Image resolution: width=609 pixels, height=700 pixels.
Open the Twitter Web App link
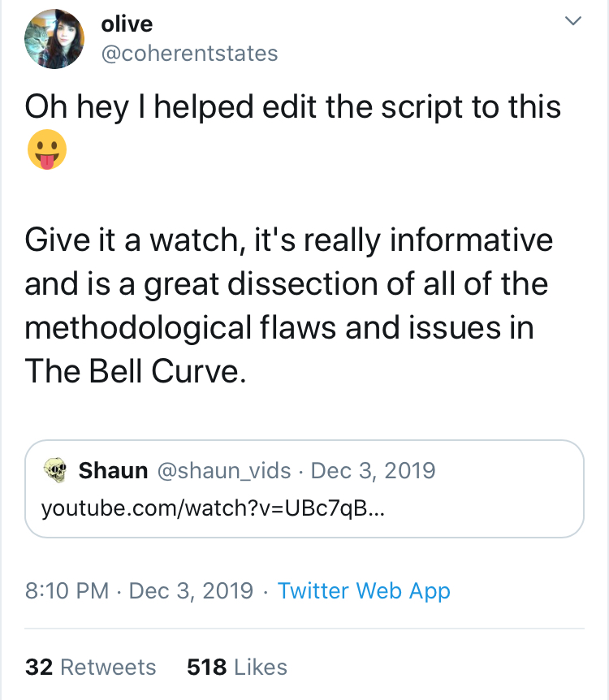point(364,591)
